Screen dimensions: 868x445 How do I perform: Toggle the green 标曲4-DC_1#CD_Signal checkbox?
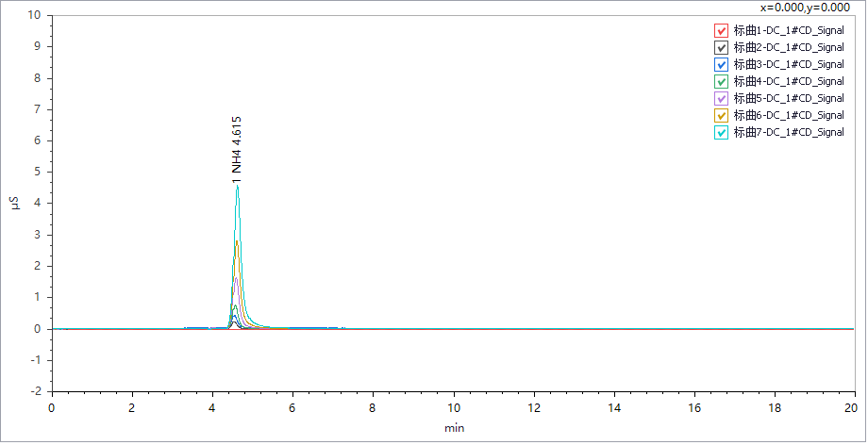(721, 81)
